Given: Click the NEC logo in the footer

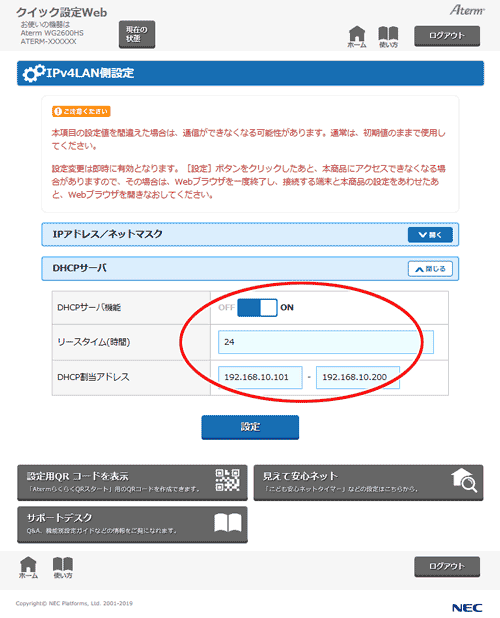Looking at the screenshot, I should tap(467, 607).
